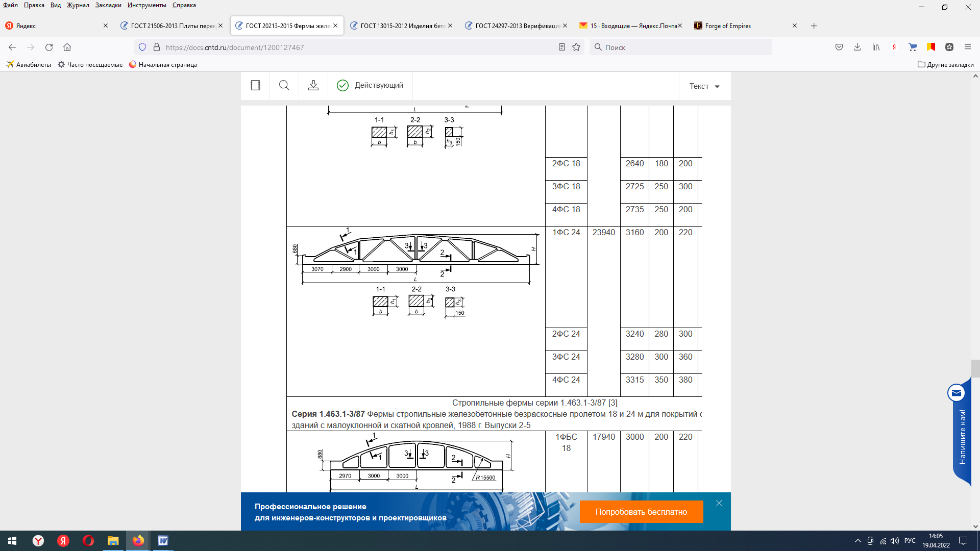The width and height of the screenshot is (980, 551).
Task: Go back with the browser back arrow
Action: click(12, 47)
